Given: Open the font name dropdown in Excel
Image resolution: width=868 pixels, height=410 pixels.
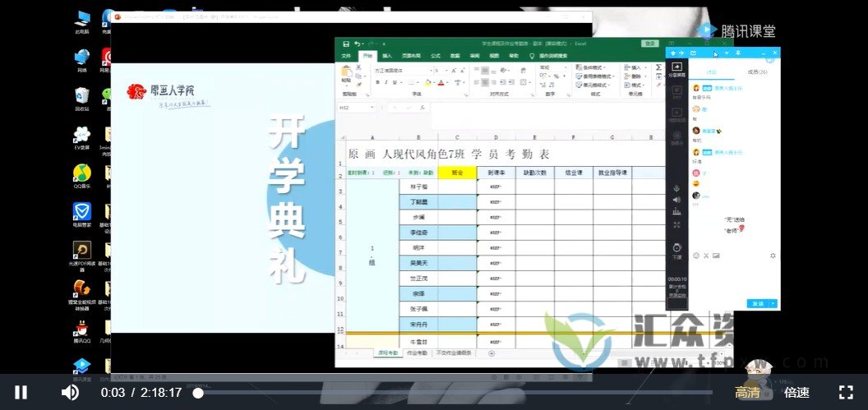Looking at the screenshot, I should click(x=432, y=71).
